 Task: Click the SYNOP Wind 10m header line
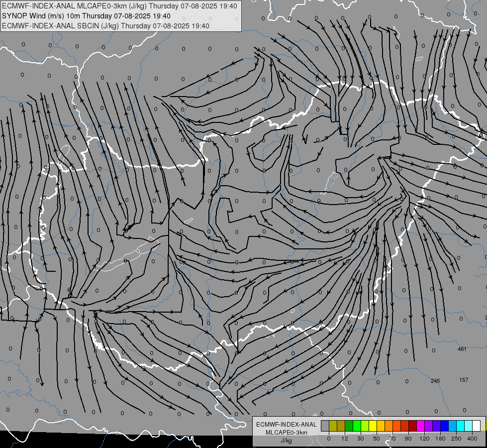(86, 16)
